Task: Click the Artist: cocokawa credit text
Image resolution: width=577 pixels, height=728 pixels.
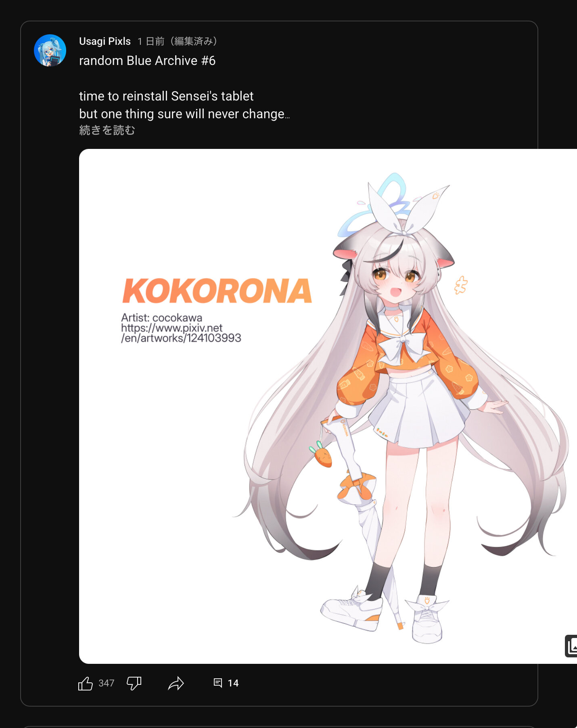Action: point(161,318)
